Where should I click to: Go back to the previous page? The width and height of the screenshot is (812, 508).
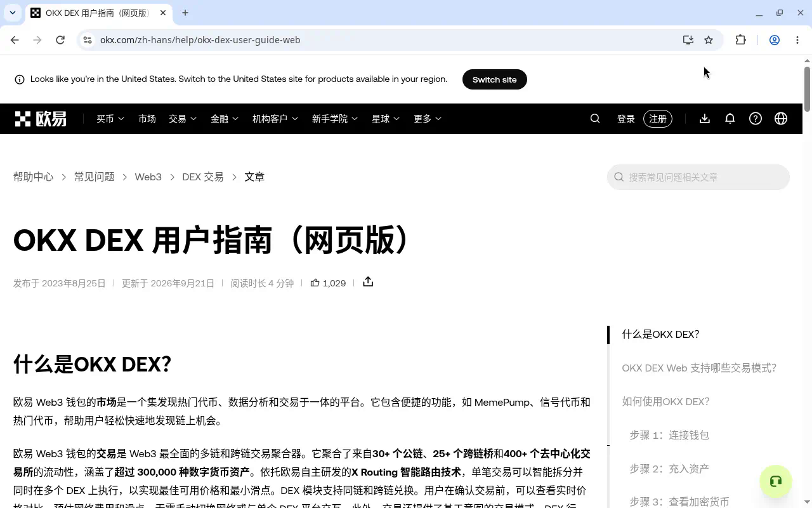coord(15,40)
